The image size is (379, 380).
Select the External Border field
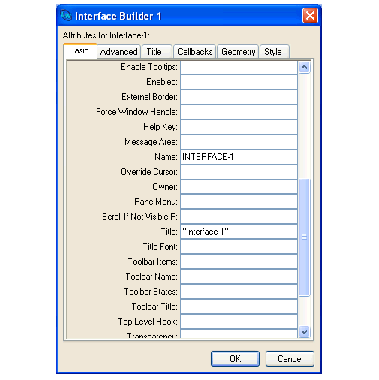(239, 97)
